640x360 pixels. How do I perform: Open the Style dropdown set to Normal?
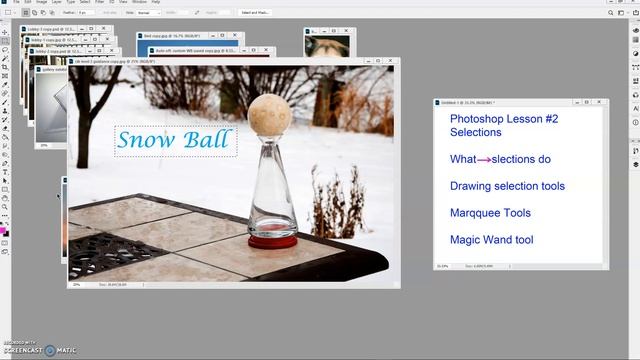[x=149, y=13]
